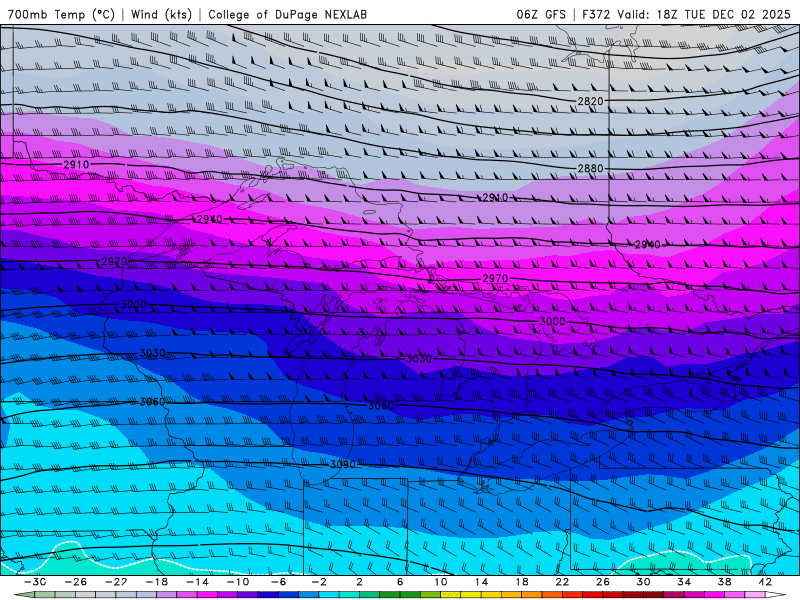
Task: Click the 10 value on the temperature scale
Action: tap(441, 582)
